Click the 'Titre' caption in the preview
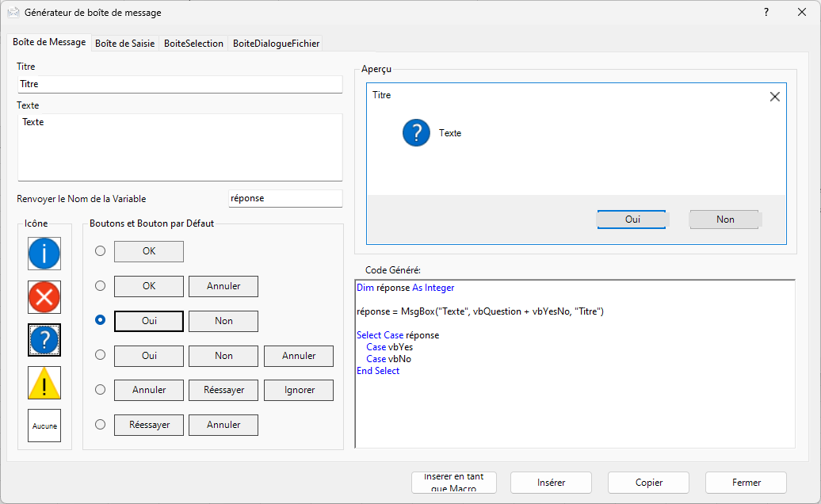Image resolution: width=821 pixels, height=504 pixels. pos(382,95)
